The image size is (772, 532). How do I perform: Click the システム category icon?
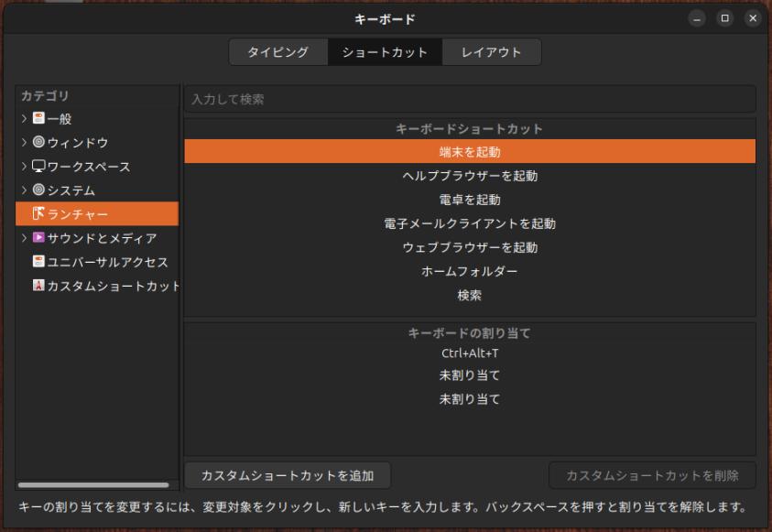coord(38,190)
